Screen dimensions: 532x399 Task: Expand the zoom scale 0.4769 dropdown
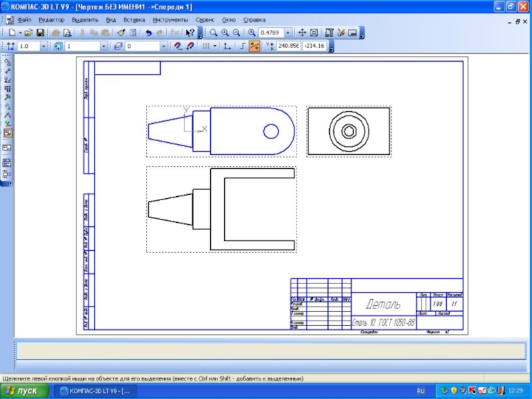(288, 33)
